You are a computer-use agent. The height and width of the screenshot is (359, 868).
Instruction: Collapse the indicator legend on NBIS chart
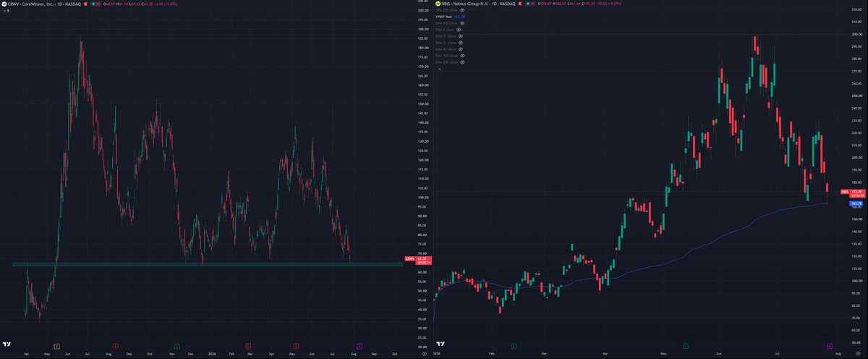click(440, 69)
